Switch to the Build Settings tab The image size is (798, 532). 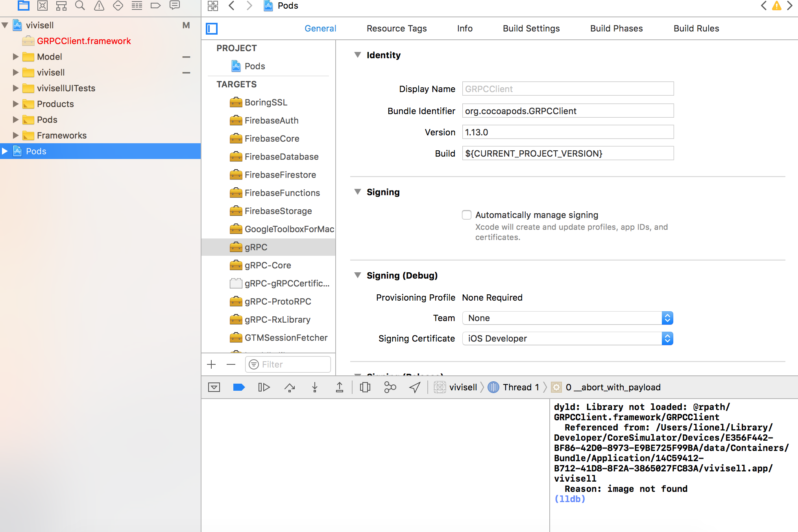531,28
